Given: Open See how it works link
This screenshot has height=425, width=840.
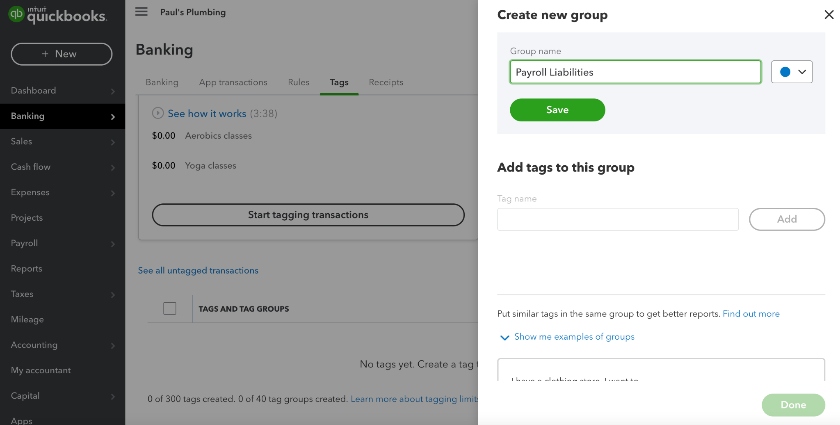Looking at the screenshot, I should tap(207, 114).
